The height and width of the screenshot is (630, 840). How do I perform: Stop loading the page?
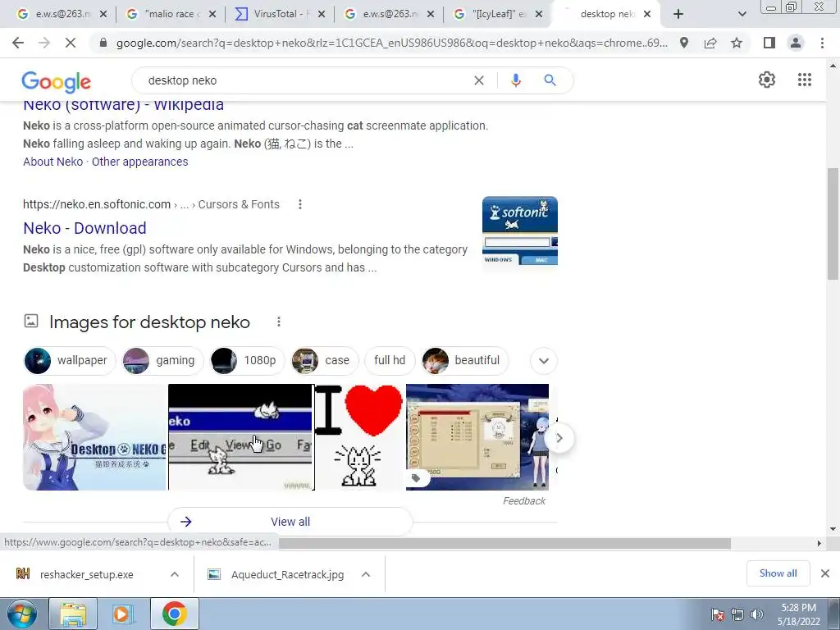tap(71, 43)
